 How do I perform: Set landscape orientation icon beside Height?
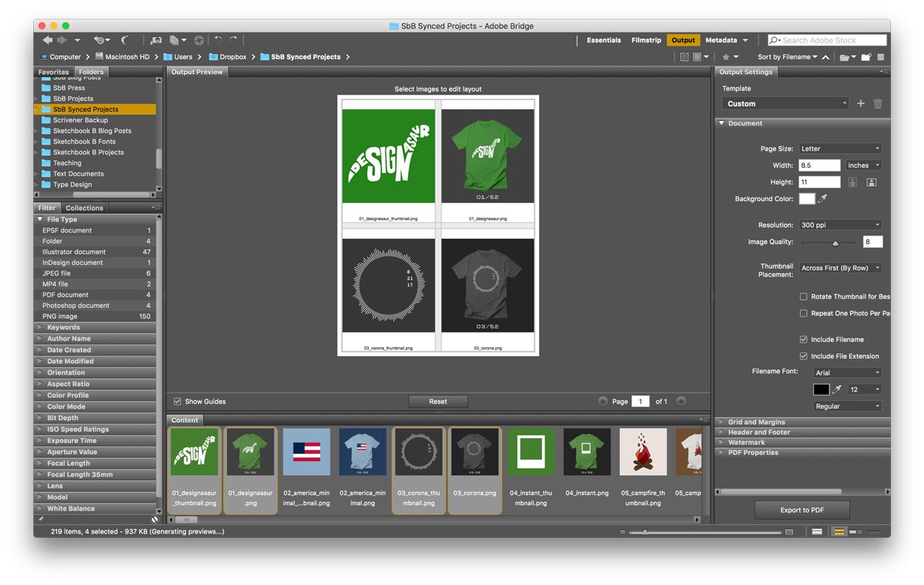point(871,182)
